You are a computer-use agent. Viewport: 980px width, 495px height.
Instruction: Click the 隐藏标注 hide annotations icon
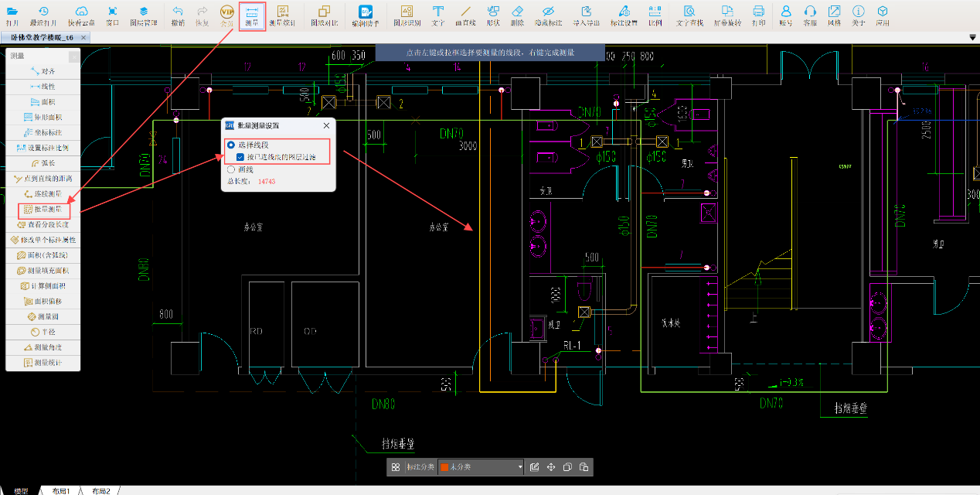point(547,15)
